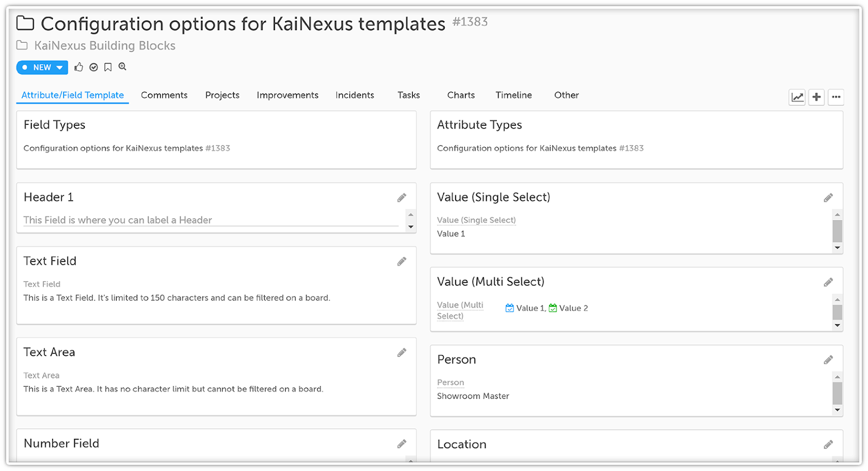Click the green icon before Value 2
Screen dimensions: 868x471
[553, 308]
